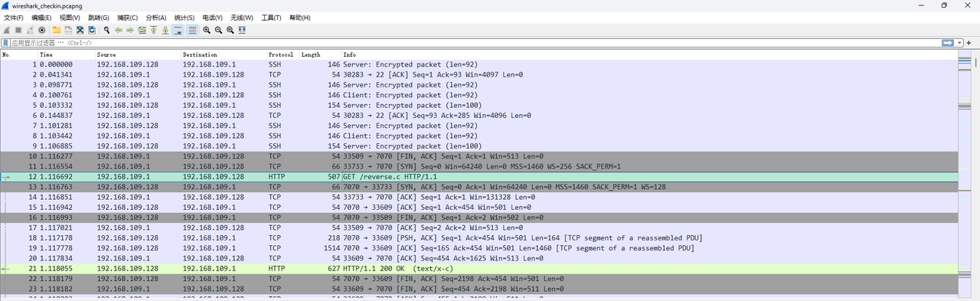The height and width of the screenshot is (301, 980).
Task: Sort by the Time column header
Action: point(67,55)
